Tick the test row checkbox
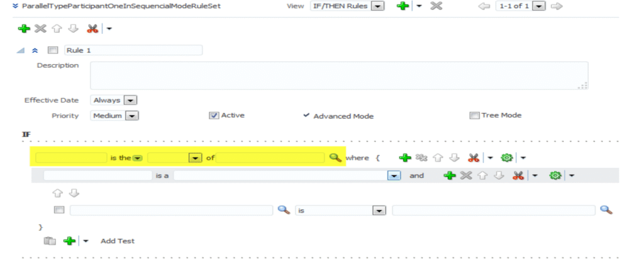 tap(59, 210)
